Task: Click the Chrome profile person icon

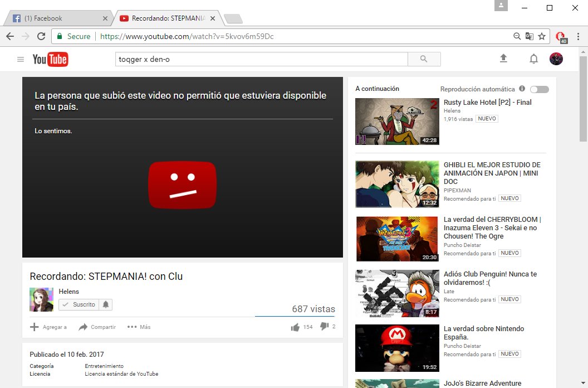Action: click(x=501, y=6)
